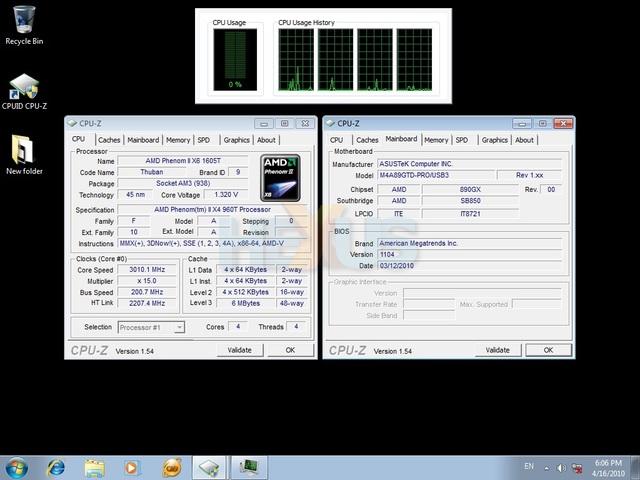Click the Level 3 cache value '6 MBytes'
The image size is (640, 480).
[246, 303]
